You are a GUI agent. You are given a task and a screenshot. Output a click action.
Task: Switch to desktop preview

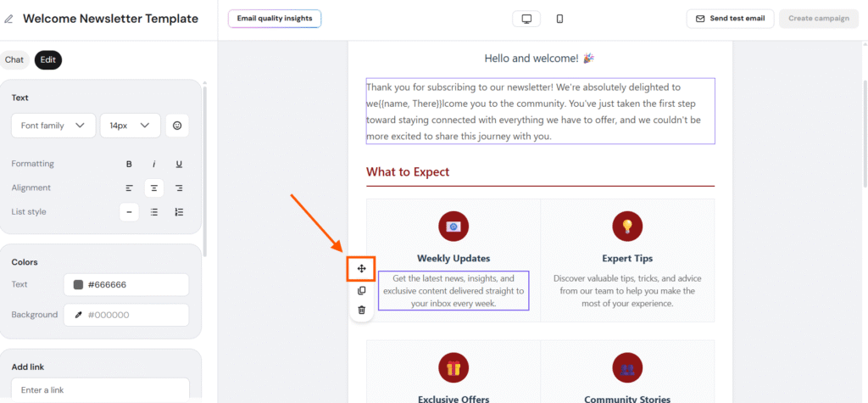526,19
